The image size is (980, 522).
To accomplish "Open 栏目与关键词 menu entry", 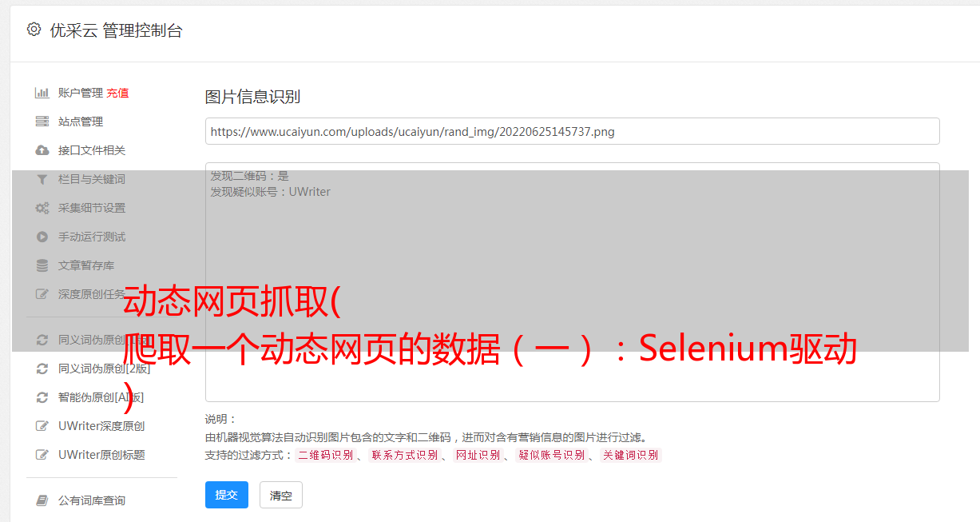I will click(x=92, y=179).
